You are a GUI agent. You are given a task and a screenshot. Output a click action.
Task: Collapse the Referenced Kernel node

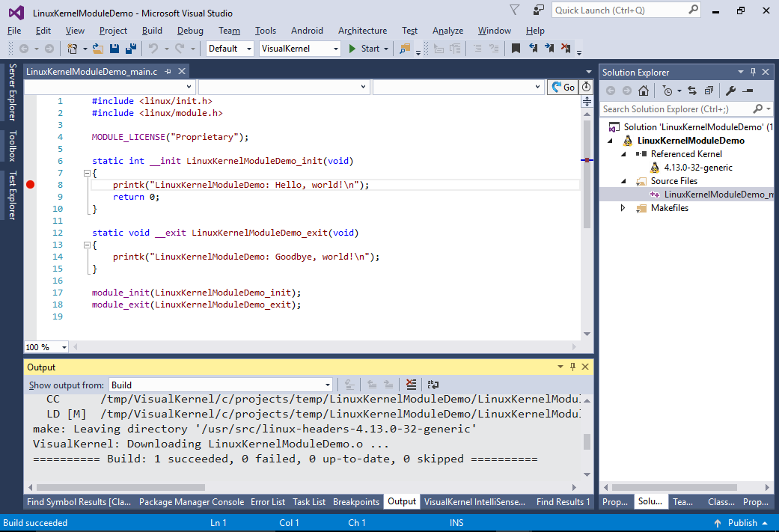[x=623, y=154]
